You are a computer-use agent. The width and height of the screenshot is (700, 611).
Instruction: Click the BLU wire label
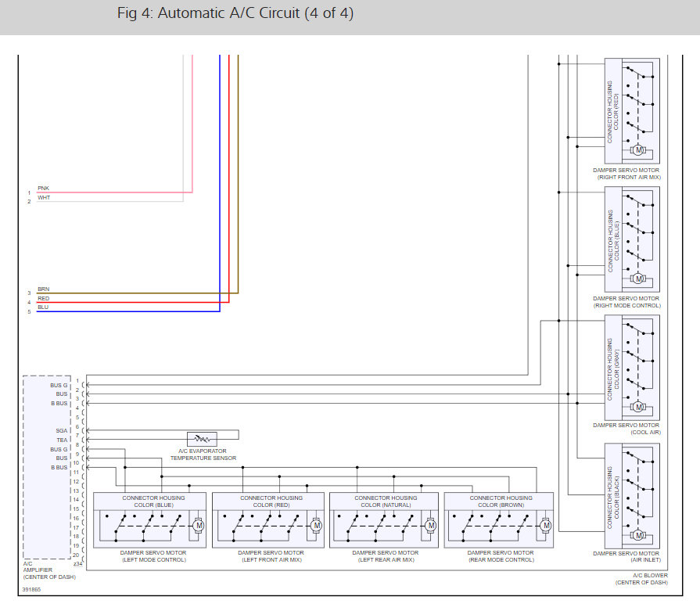point(43,307)
